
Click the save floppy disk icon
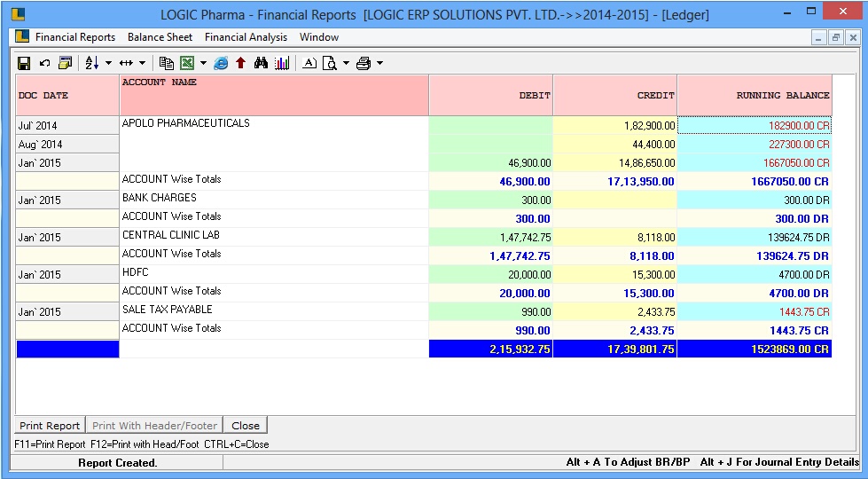[x=24, y=63]
